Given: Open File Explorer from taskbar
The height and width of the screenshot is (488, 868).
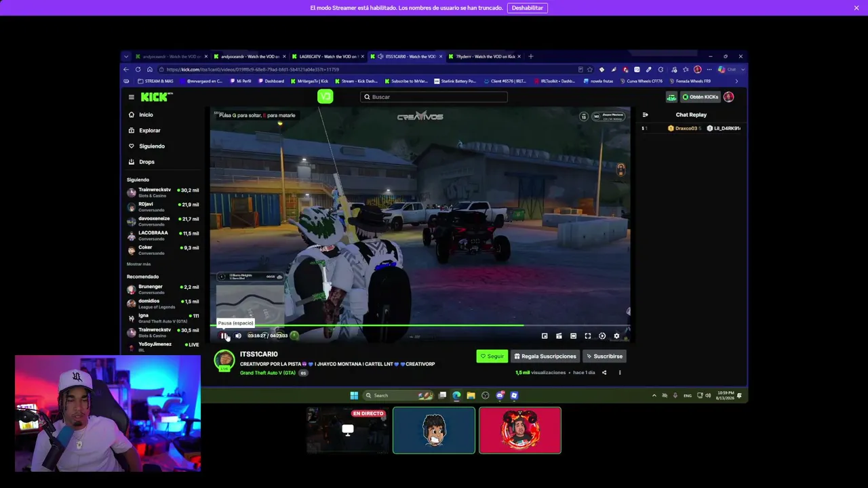Looking at the screenshot, I should tap(471, 395).
